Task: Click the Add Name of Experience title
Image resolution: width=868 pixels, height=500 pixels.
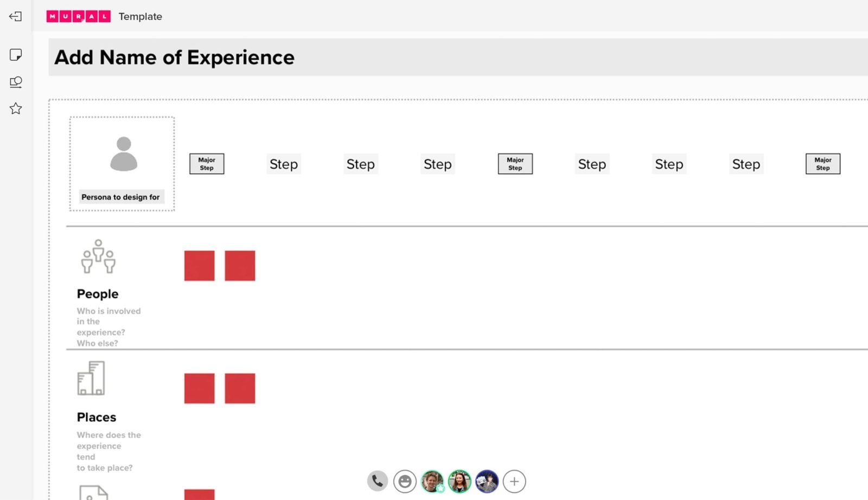Action: (174, 57)
